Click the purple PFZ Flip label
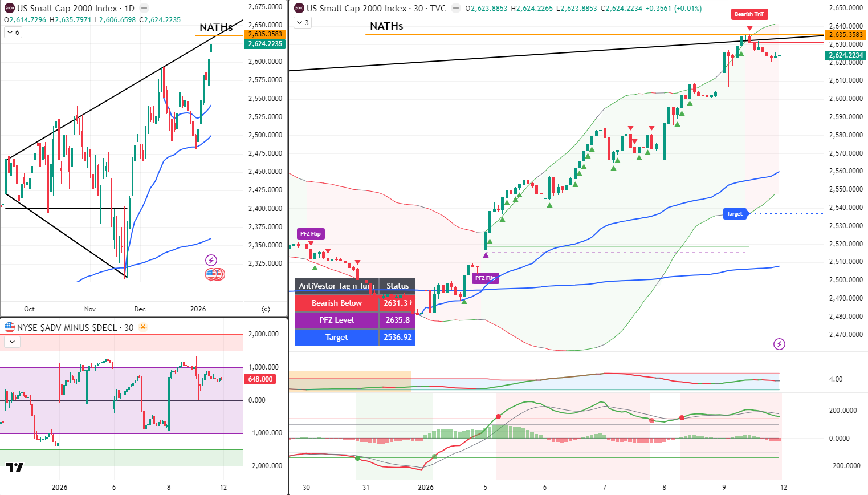This screenshot has width=868, height=495. coord(311,233)
